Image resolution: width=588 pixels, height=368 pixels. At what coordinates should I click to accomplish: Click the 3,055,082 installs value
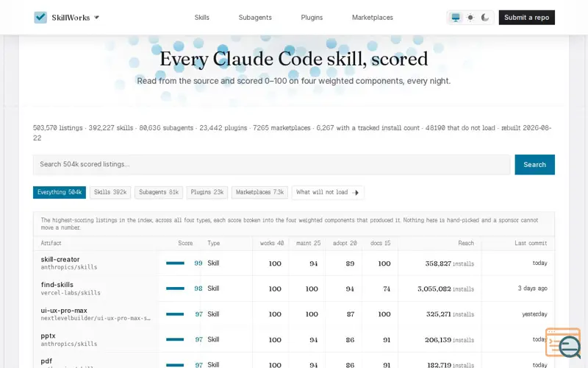tap(446, 289)
